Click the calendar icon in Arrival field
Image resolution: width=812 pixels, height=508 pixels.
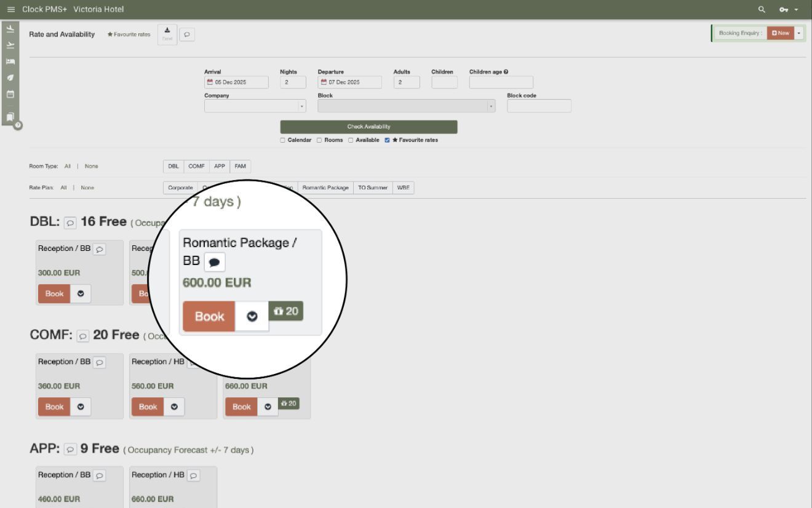[210, 82]
